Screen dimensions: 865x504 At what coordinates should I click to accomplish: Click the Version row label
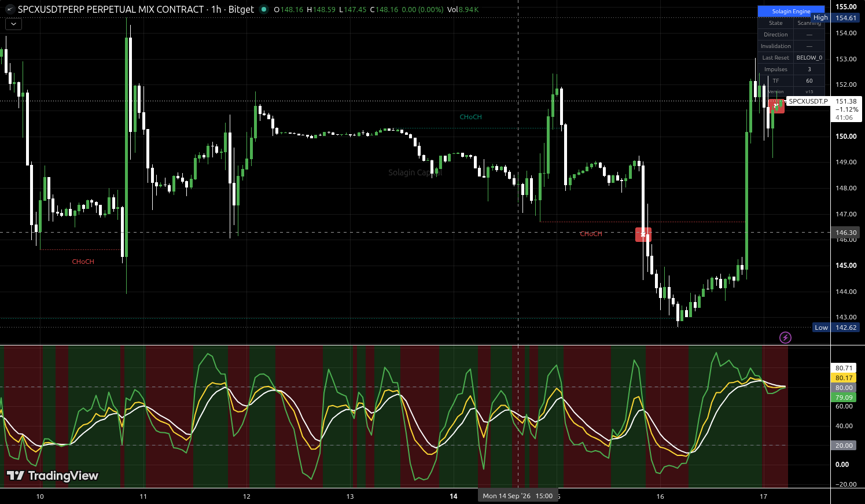[x=776, y=92]
